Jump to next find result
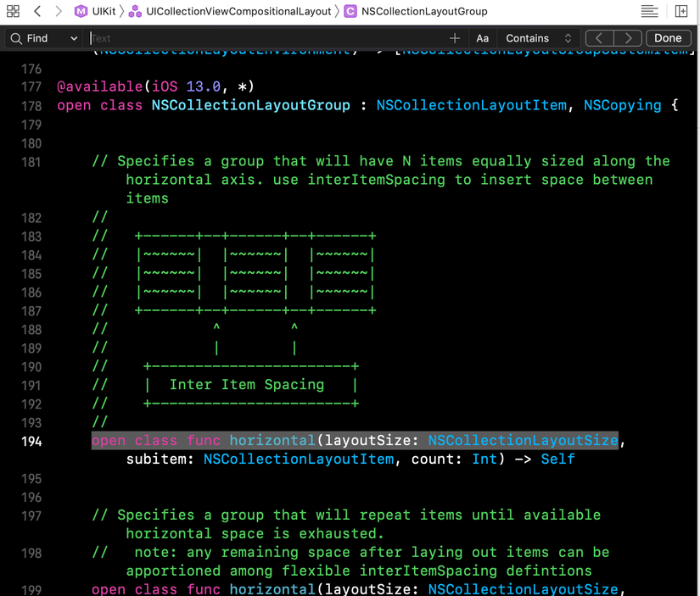This screenshot has height=596, width=700. (628, 38)
